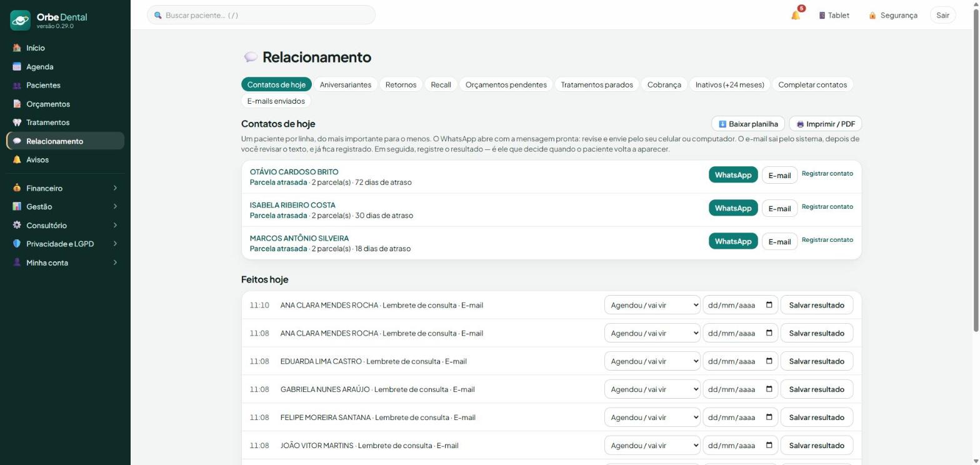Click Registrar contato for Isabela Ribeiro Costa
This screenshot has width=980, height=465.
(827, 207)
